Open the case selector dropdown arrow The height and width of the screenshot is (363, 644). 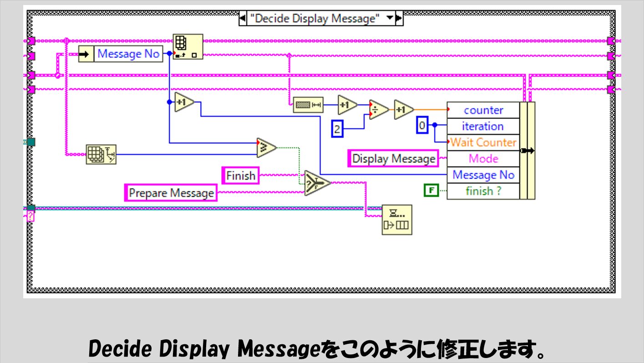389,19
